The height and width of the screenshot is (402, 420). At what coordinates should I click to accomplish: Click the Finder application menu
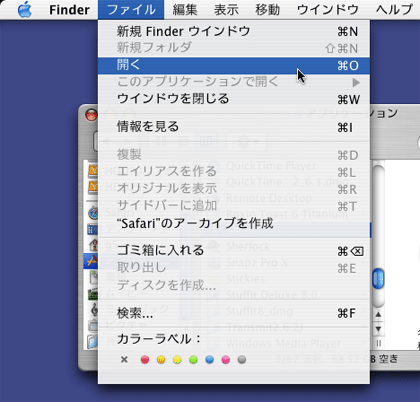[x=69, y=10]
